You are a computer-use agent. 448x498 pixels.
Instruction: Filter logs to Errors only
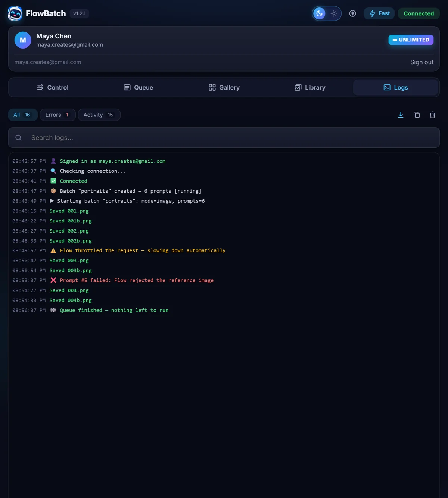(x=58, y=115)
